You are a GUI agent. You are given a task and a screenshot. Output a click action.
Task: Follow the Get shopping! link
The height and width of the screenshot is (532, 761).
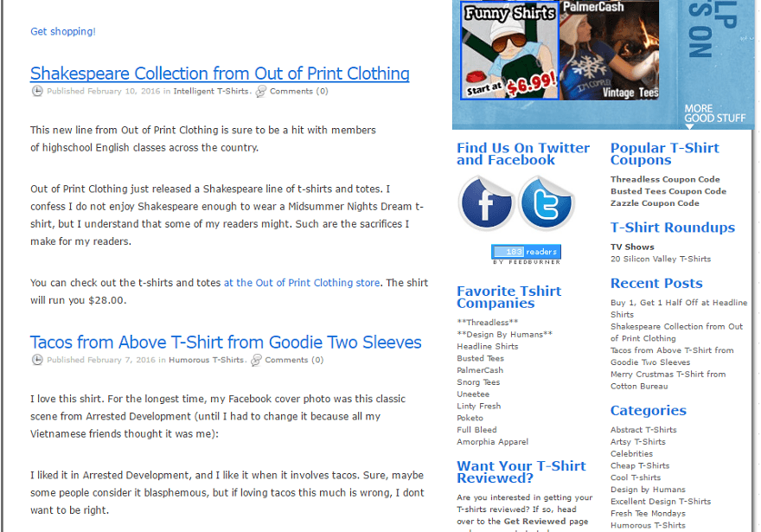63,31
